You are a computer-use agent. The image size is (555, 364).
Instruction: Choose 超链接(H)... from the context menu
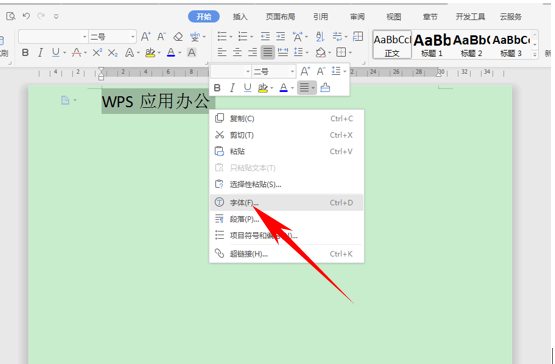pos(286,254)
